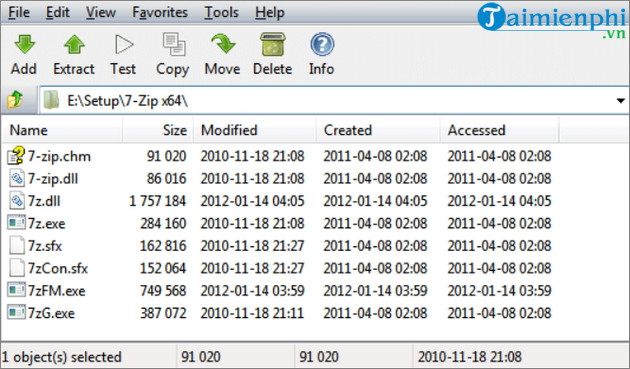Viewport: 630px width, 369px height.
Task: Click 7z.dll created date 2012-01-14 04:05
Action: tap(376, 201)
